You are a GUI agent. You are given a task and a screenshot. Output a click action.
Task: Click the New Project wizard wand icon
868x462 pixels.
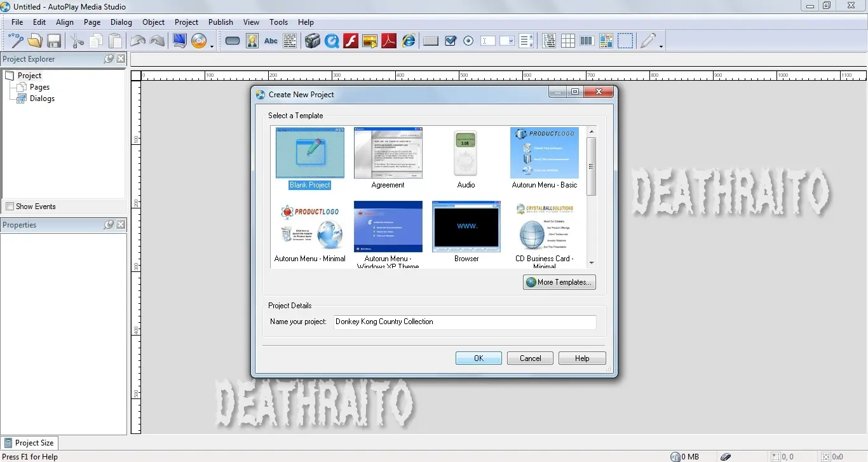[15, 41]
